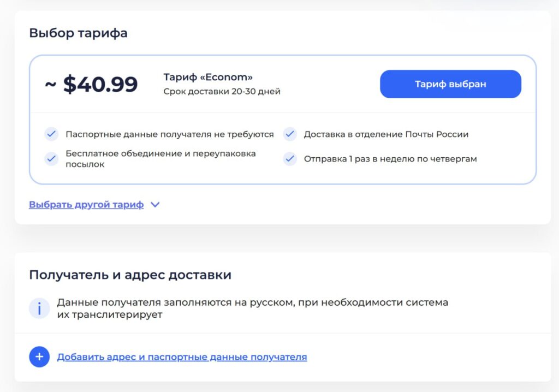The image size is (559, 392).
Task: Click the "Тариф «Econom»" title
Action: 208,77
